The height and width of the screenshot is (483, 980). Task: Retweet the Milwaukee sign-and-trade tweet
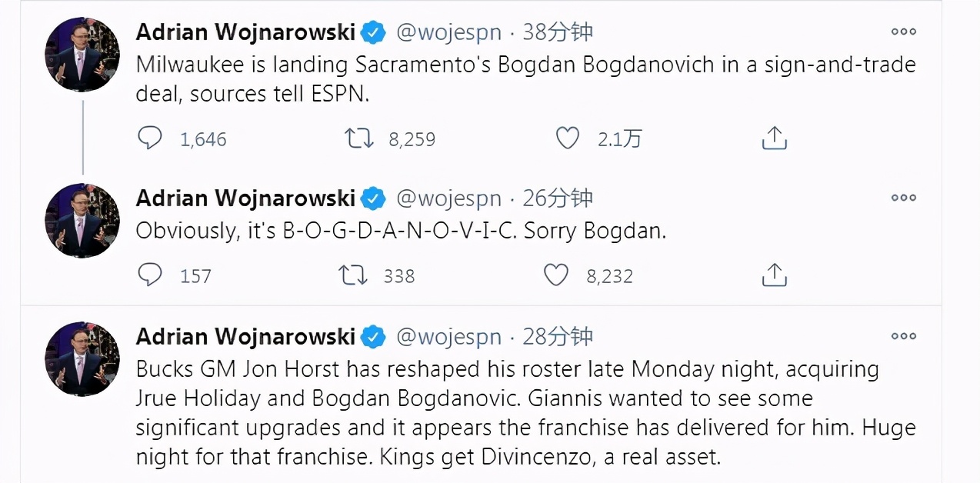click(x=358, y=138)
